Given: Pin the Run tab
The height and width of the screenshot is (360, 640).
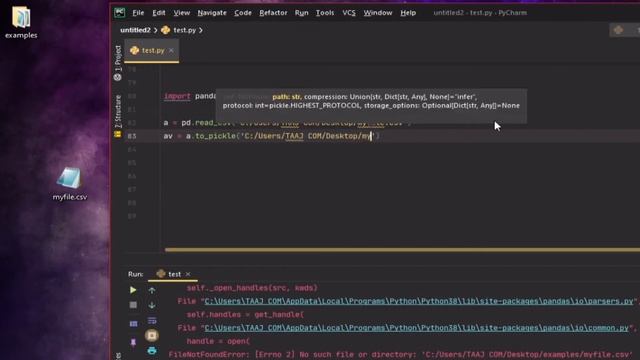Looking at the screenshot, I should coord(133,342).
